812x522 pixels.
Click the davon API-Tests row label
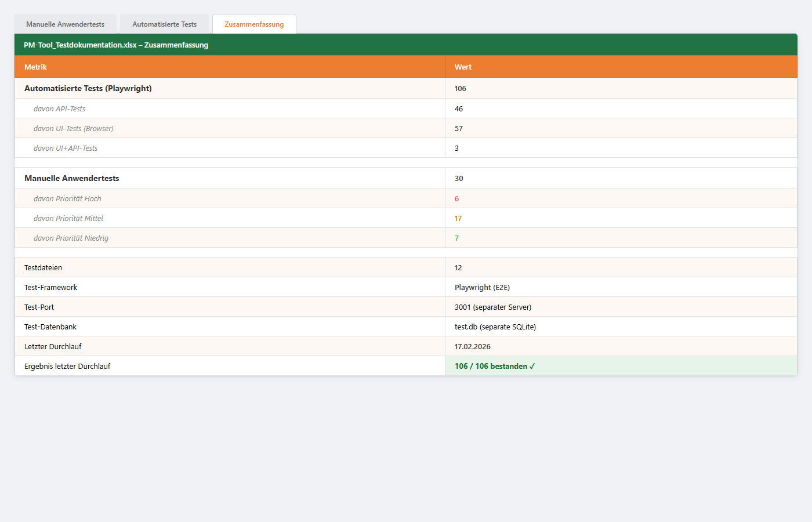click(59, 108)
